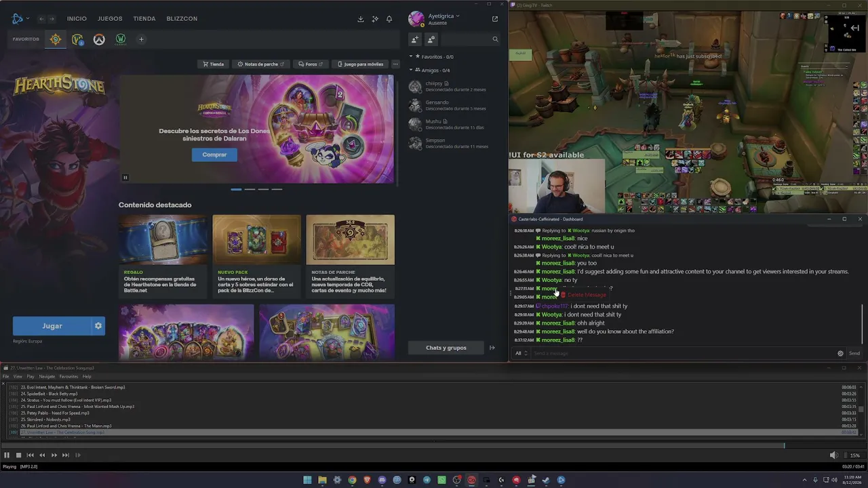
Task: Pause the music player playback
Action: coord(7,455)
